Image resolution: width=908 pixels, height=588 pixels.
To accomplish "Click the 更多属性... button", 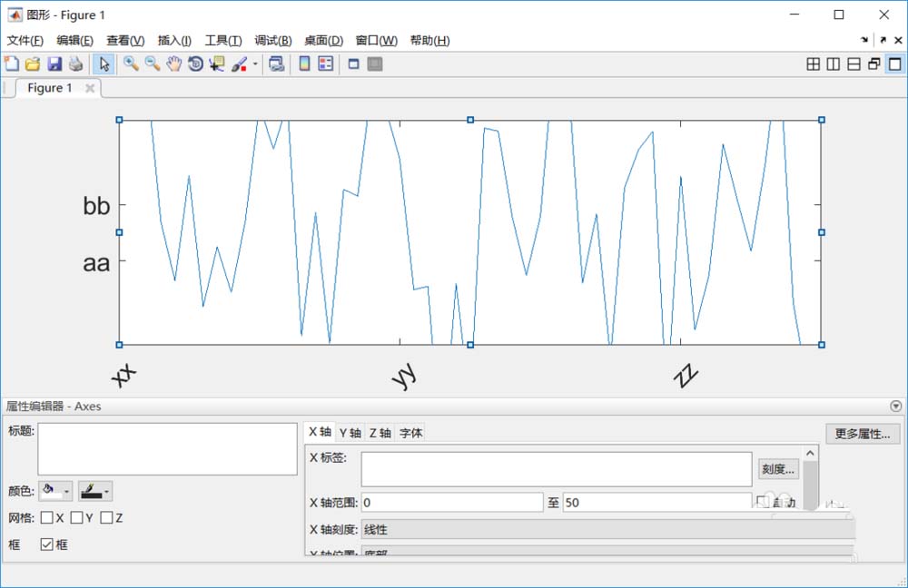I will tap(863, 434).
